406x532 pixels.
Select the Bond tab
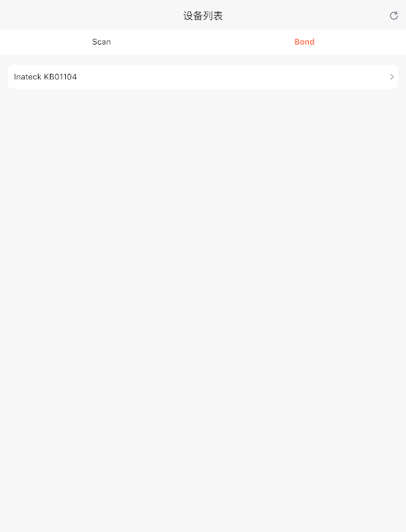pyautogui.click(x=305, y=42)
